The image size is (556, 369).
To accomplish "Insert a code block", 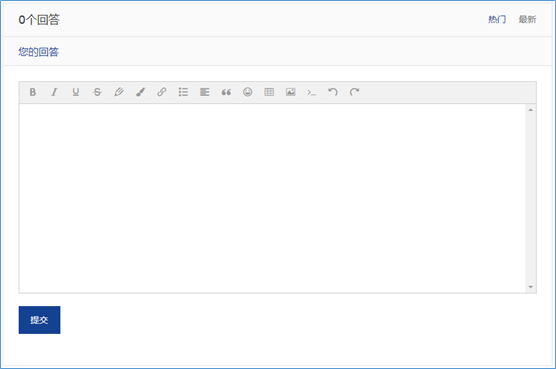I will pos(312,93).
